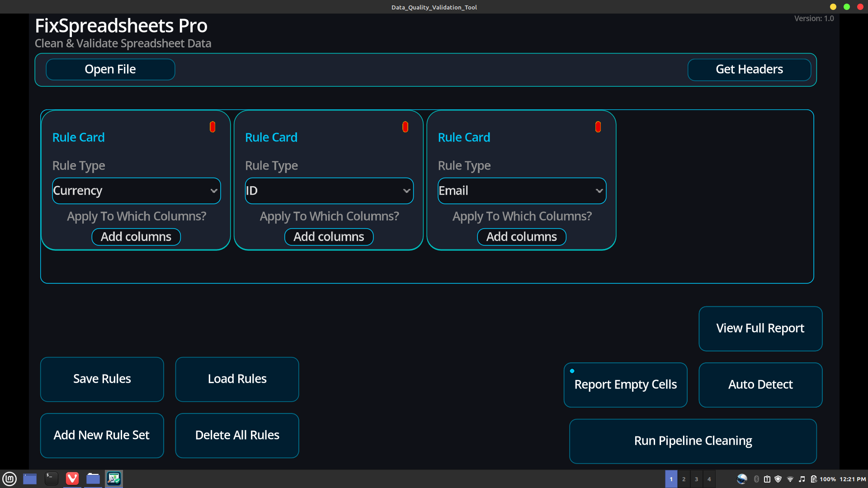
Task: Open Vivaldi browser from taskbar
Action: click(72, 479)
